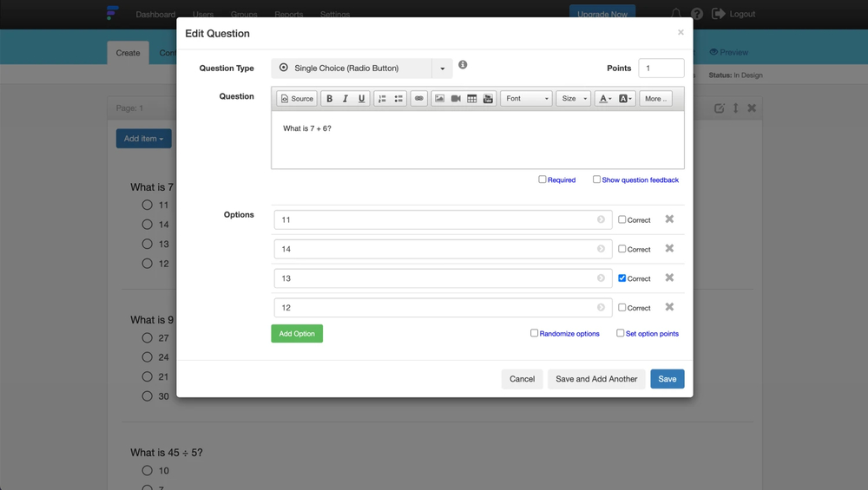Image resolution: width=868 pixels, height=490 pixels.
Task: Go to Dashboard in top menu
Action: [x=155, y=15]
